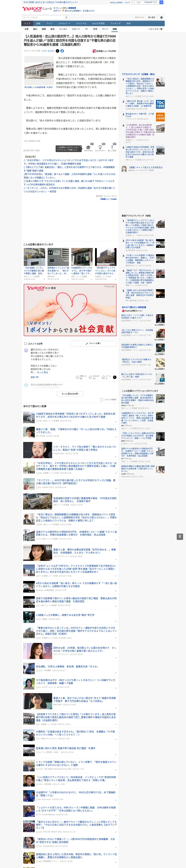Open the 北海道ニュースUHB link under related articles
186x868 pixels.
point(108,199)
